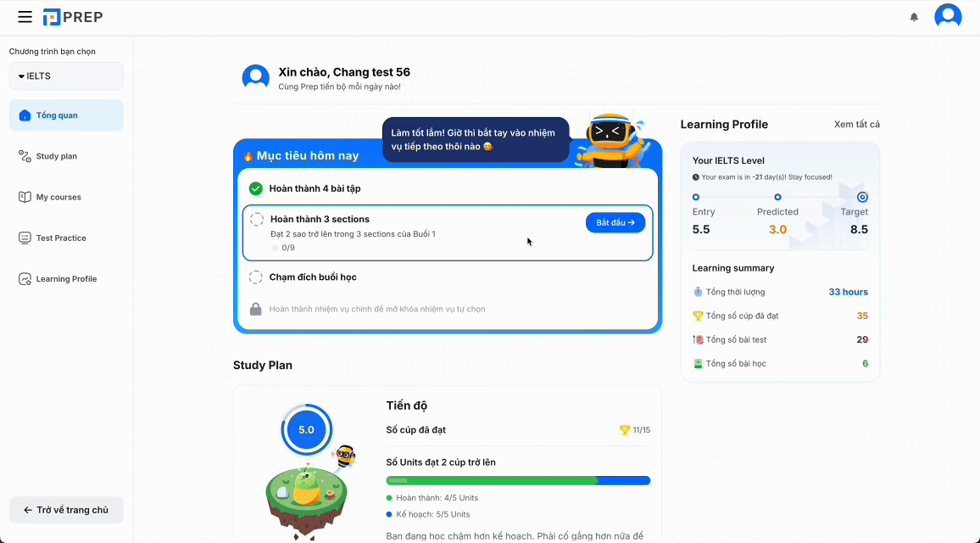
Task: Click the Test Practice sidebar icon
Action: pos(25,238)
